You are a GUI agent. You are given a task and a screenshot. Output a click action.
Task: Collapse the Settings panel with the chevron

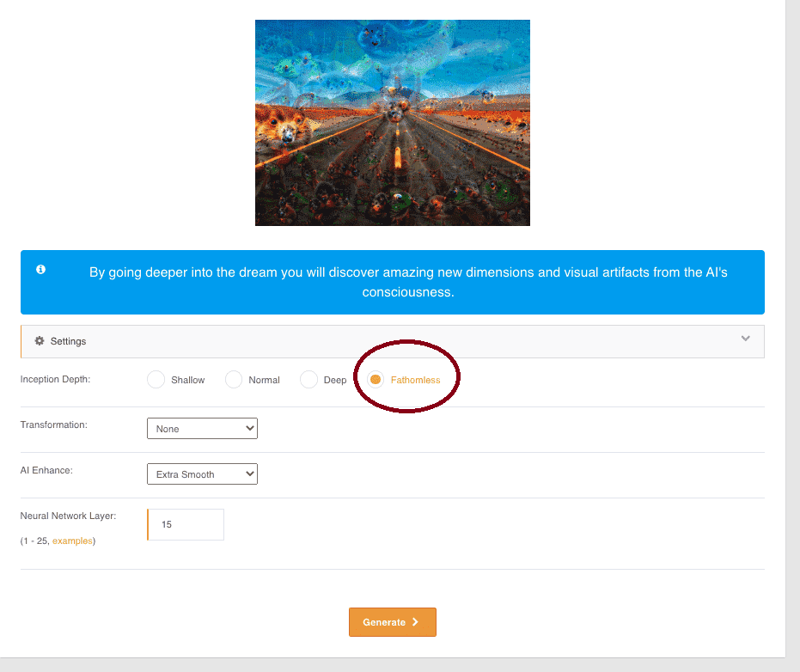(x=745, y=339)
